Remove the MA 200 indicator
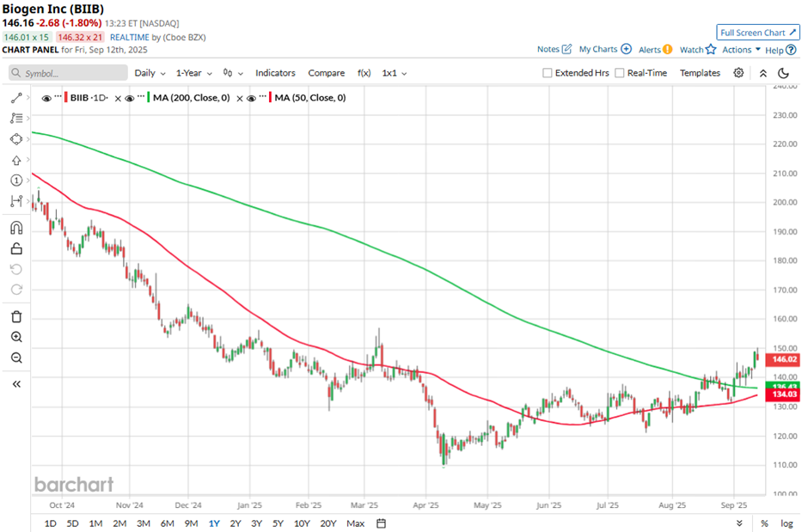808x532 pixels. [240, 98]
